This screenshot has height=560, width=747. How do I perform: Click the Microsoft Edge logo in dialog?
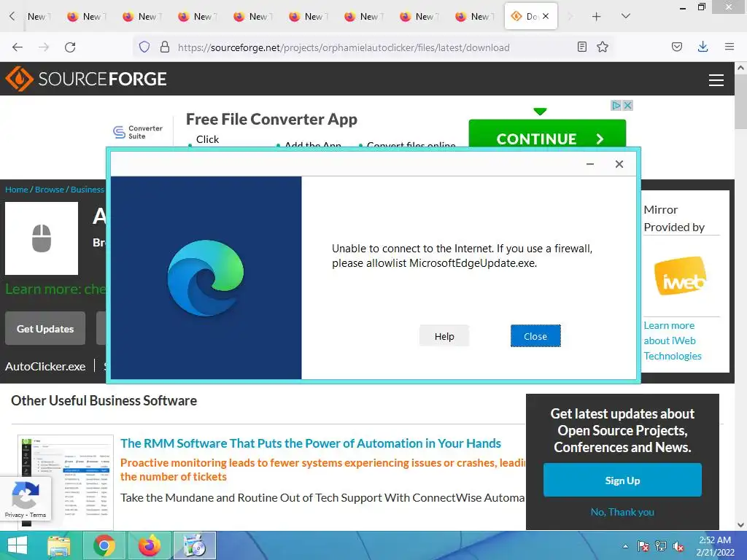pyautogui.click(x=206, y=278)
